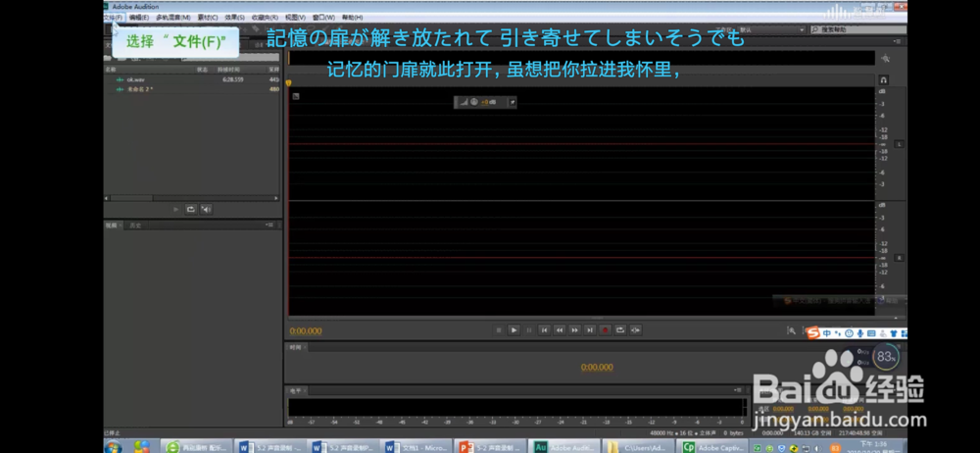Click the 名称 column header
The height and width of the screenshot is (453, 980).
[110, 70]
